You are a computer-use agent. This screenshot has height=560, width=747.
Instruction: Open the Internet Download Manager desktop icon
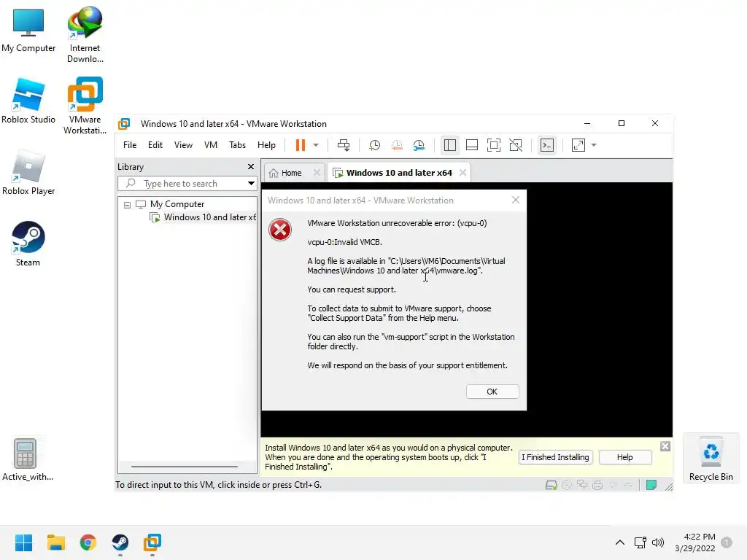85,35
